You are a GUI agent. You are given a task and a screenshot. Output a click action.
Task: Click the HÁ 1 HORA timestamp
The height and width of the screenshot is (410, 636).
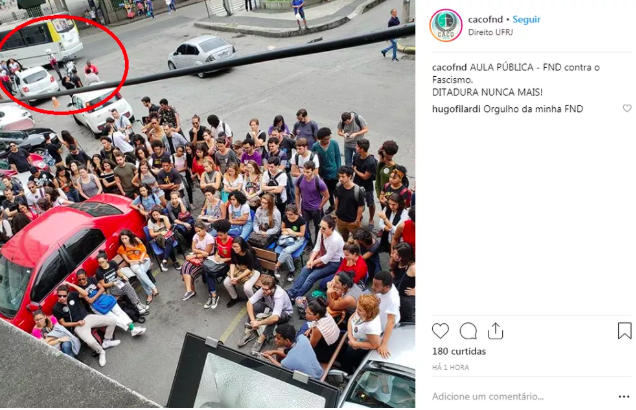pyautogui.click(x=450, y=367)
